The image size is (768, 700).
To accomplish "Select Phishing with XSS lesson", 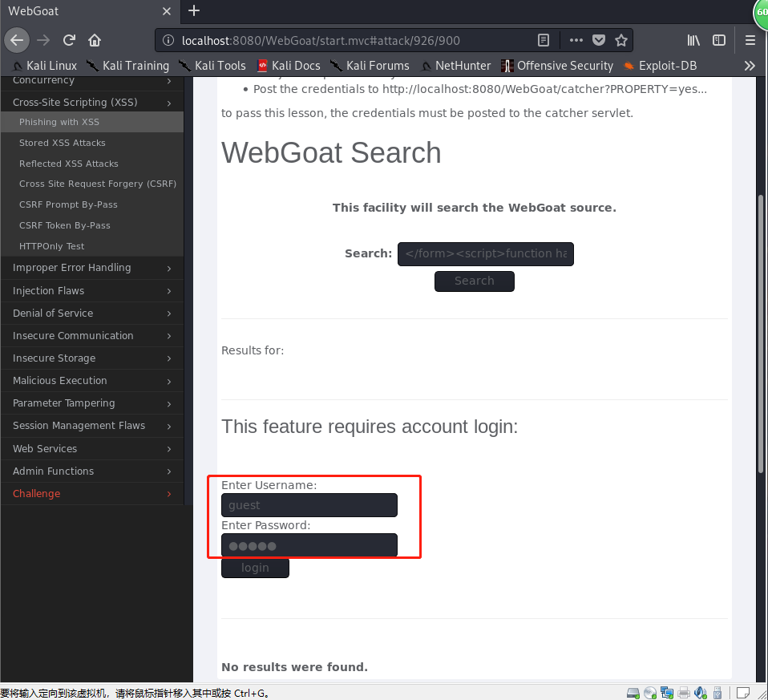I will [92, 122].
